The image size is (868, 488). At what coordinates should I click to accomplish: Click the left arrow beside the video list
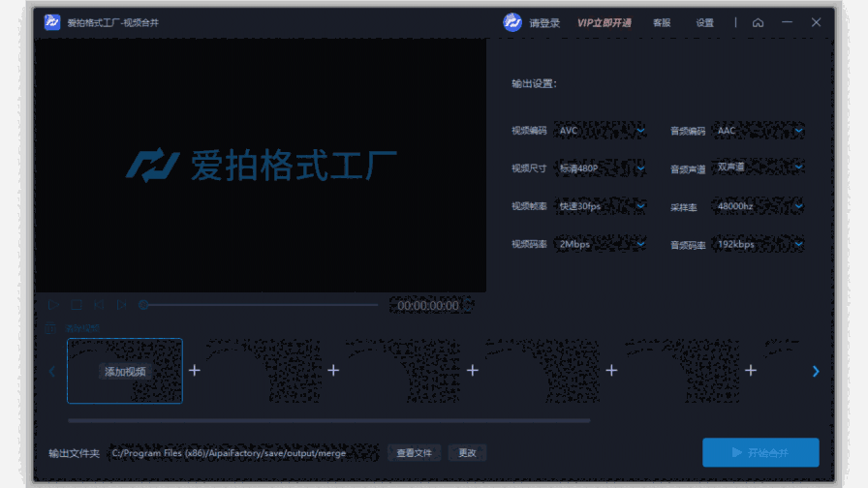(52, 371)
